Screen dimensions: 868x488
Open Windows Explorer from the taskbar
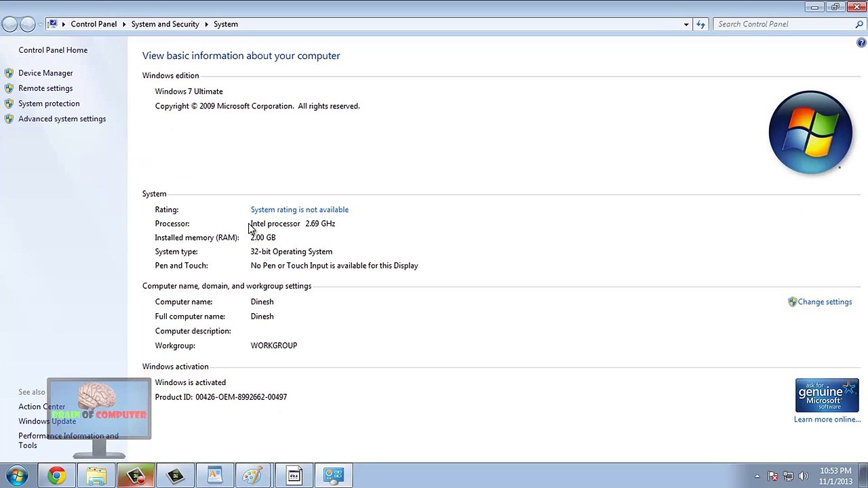(x=96, y=476)
